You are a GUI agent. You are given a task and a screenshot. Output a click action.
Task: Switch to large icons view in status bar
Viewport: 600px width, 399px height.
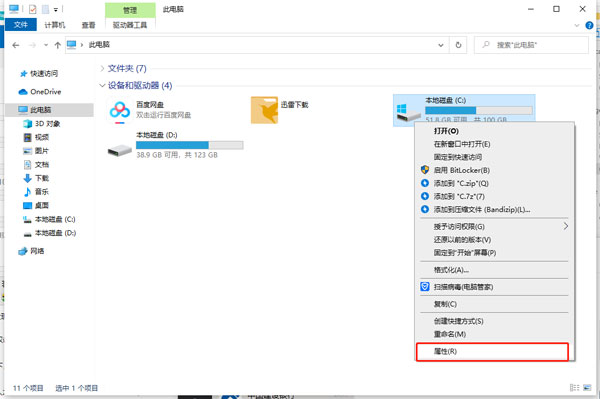(587, 388)
